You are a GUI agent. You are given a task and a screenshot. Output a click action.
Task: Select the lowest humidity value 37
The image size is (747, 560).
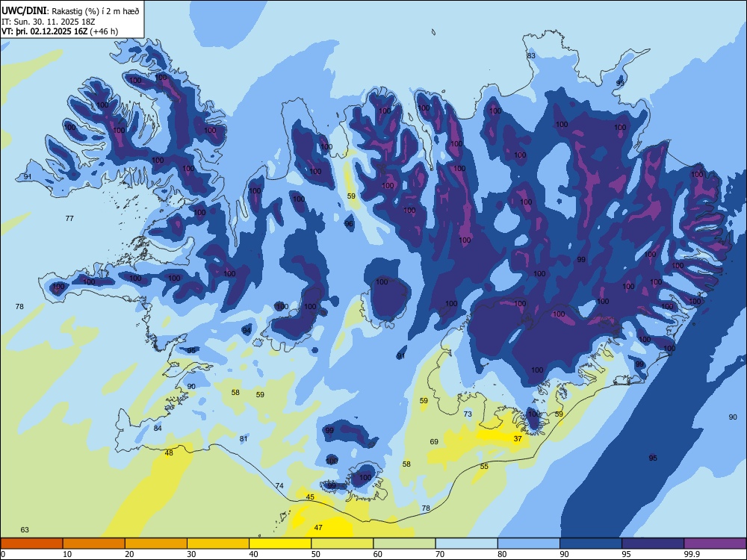(x=518, y=438)
